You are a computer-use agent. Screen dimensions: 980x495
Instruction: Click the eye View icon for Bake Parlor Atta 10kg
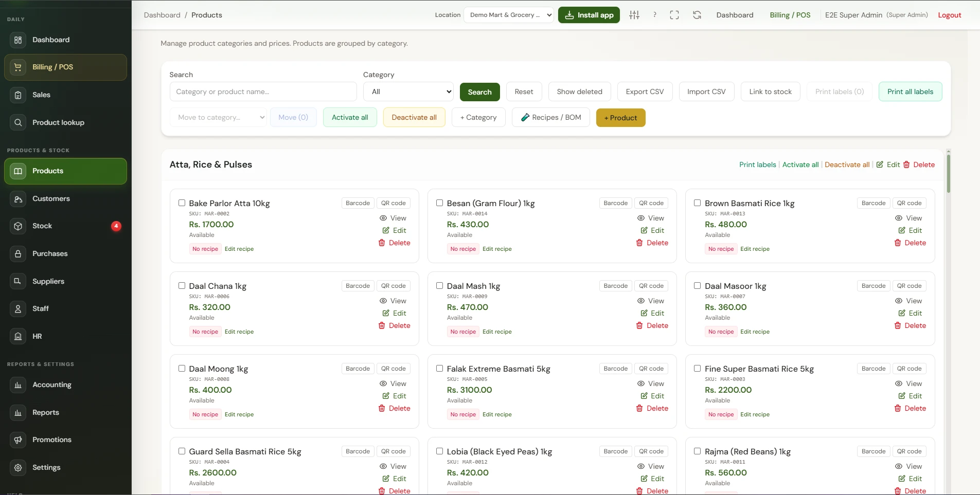click(383, 218)
